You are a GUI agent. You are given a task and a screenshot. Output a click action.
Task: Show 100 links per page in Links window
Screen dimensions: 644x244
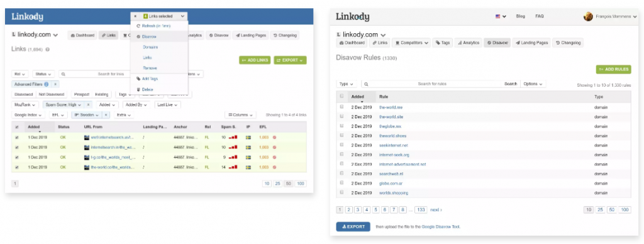click(x=301, y=184)
